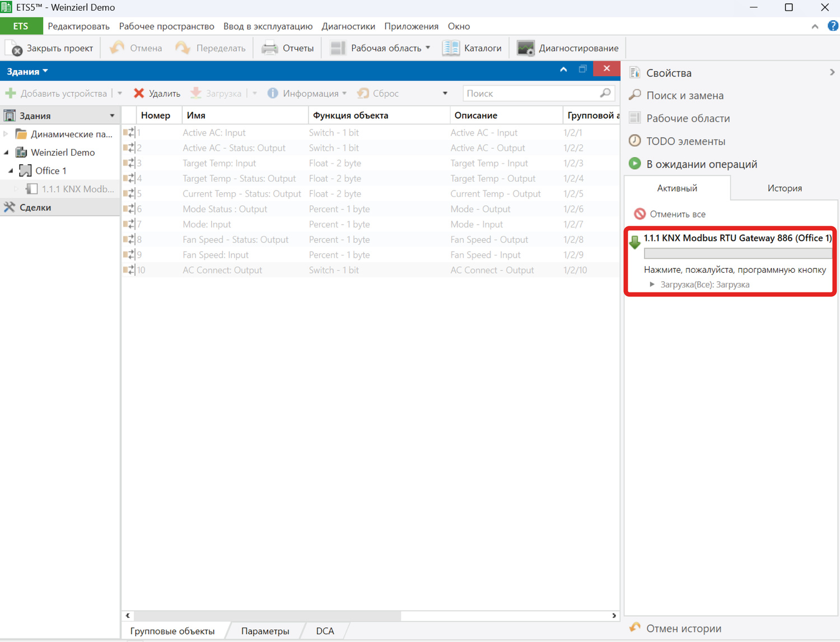Click the red Delete X icon

[x=139, y=94]
